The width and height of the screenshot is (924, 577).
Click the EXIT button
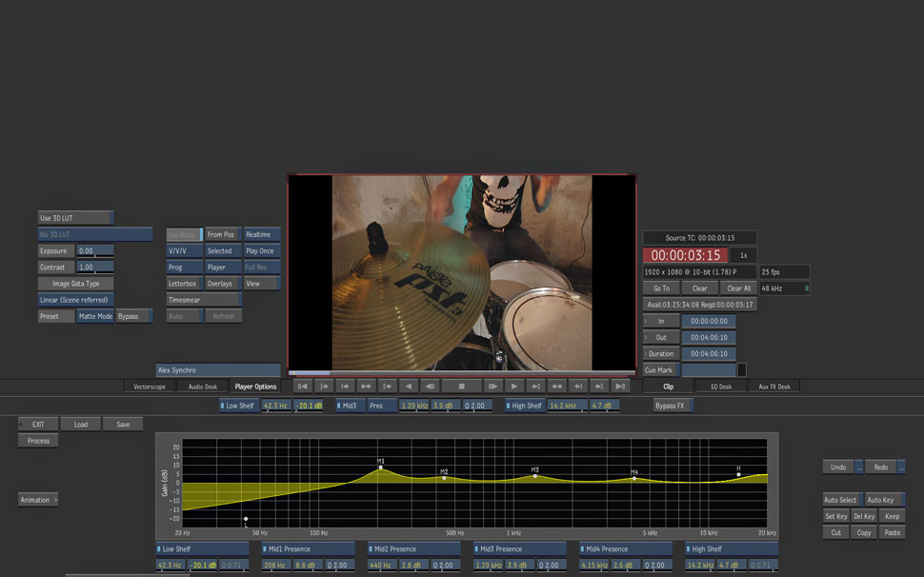pos(38,425)
